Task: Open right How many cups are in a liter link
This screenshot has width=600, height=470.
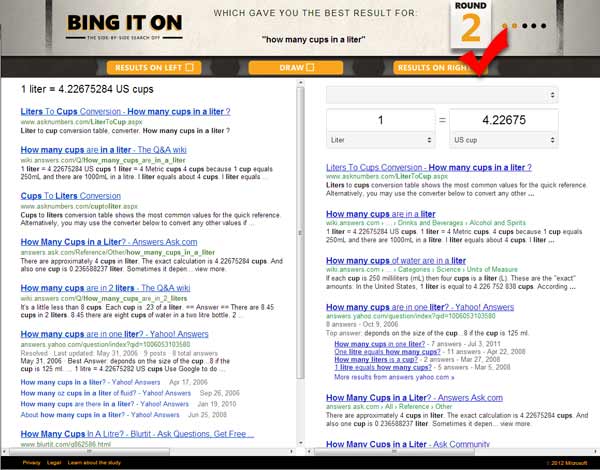Action: point(381,214)
